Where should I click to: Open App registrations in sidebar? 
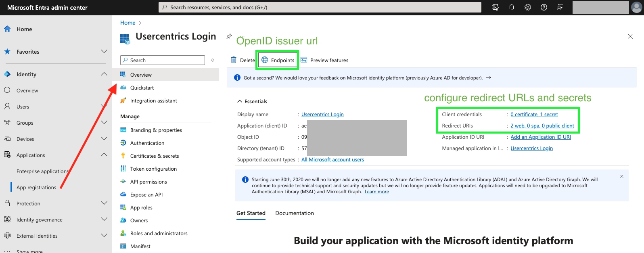pyautogui.click(x=36, y=187)
